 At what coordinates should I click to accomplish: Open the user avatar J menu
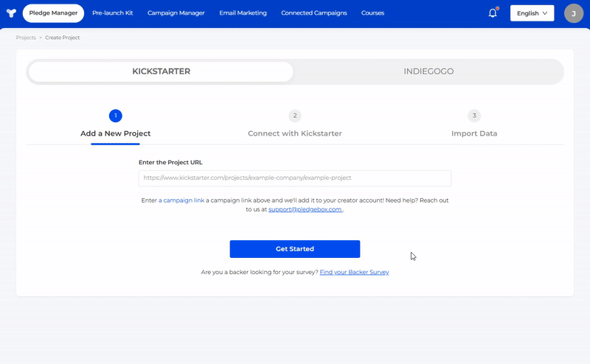tap(574, 13)
